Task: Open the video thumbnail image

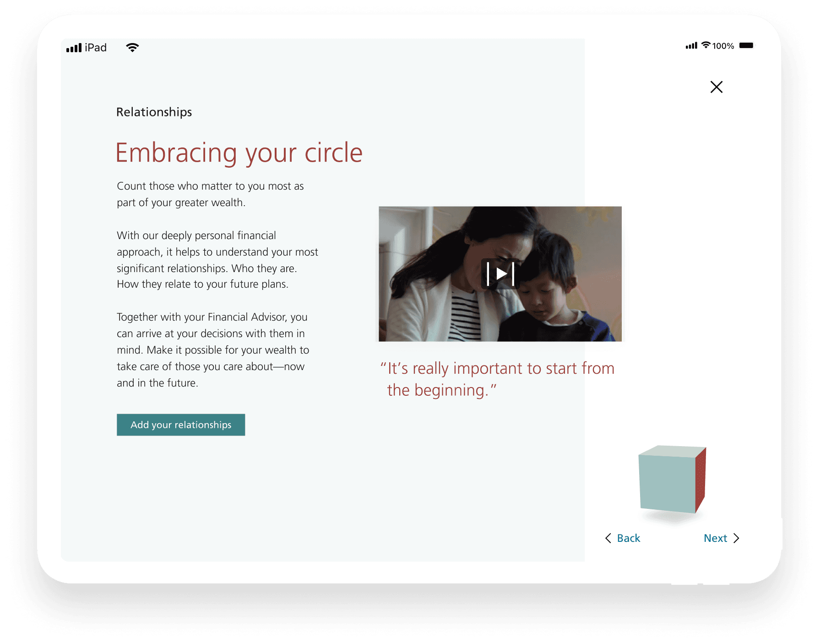Action: pyautogui.click(x=500, y=274)
